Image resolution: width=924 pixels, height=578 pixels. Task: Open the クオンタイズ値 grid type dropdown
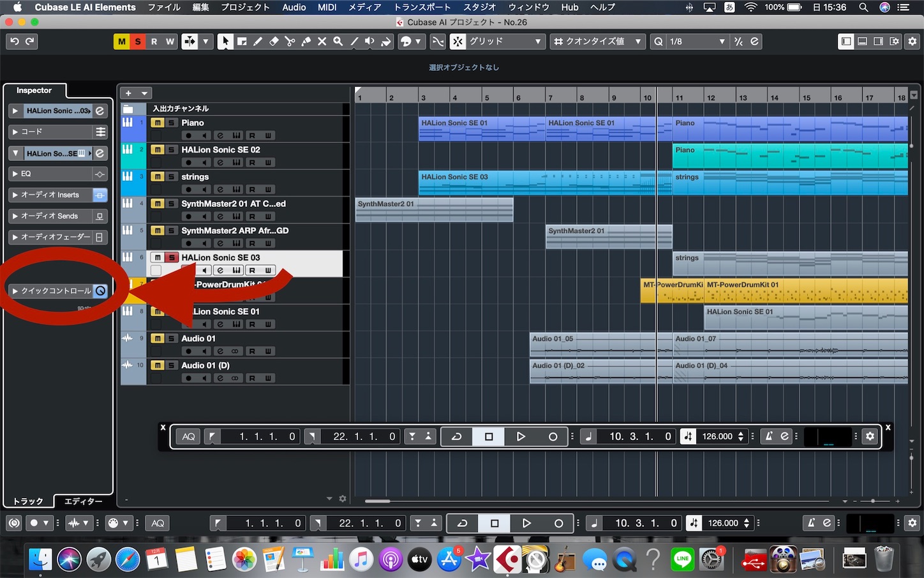click(598, 42)
